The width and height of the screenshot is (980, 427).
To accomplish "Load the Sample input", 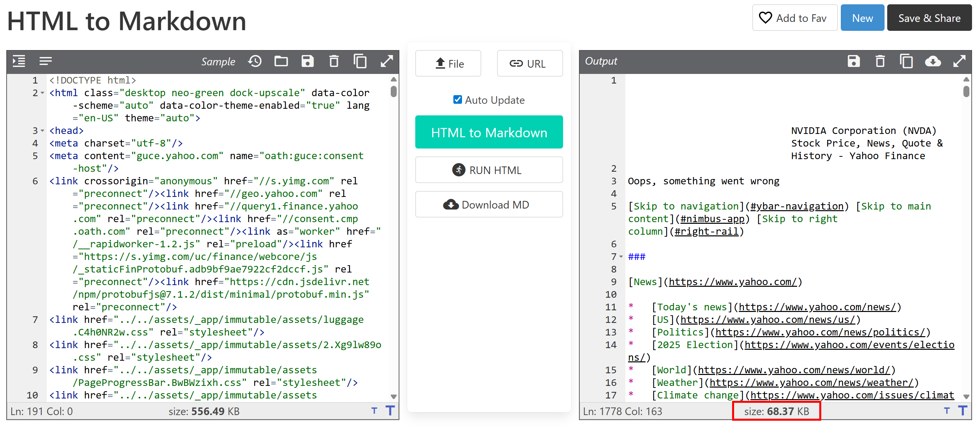I will click(218, 62).
